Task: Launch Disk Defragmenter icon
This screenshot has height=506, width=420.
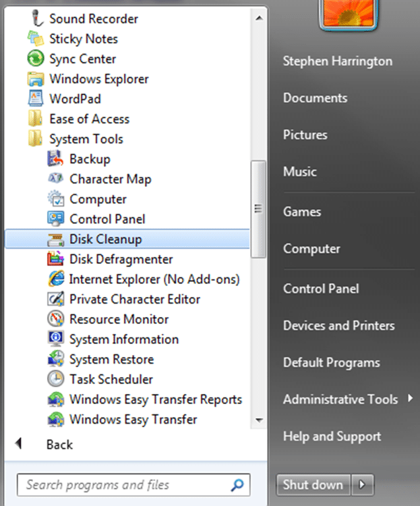Action: click(55, 259)
